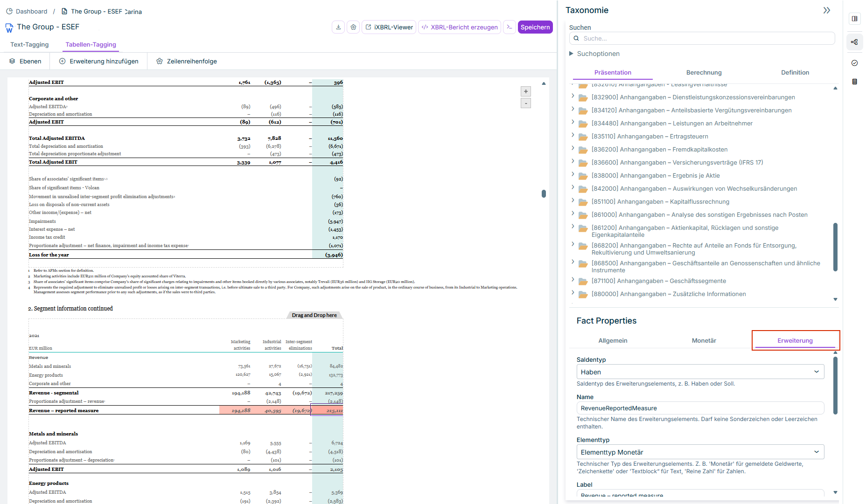
Task: Click the Speichern button
Action: pyautogui.click(x=535, y=27)
